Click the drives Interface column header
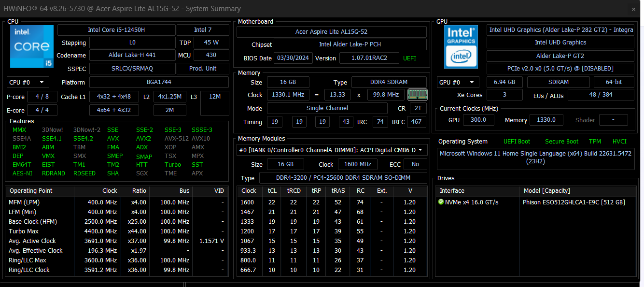 [x=478, y=191]
